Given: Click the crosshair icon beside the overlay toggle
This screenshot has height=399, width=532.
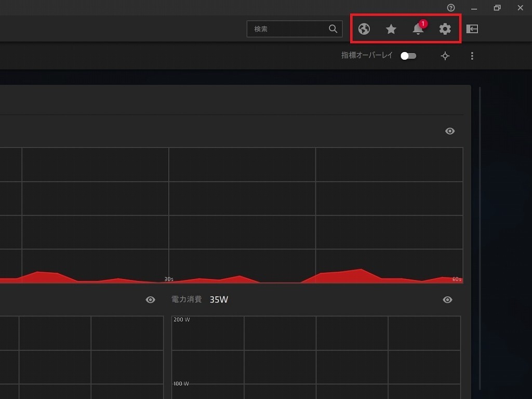Looking at the screenshot, I should pyautogui.click(x=445, y=56).
